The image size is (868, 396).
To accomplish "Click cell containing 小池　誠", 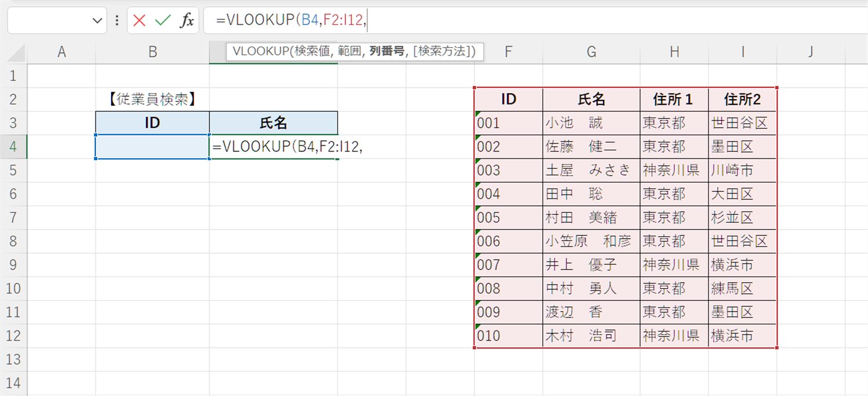I will (x=591, y=123).
